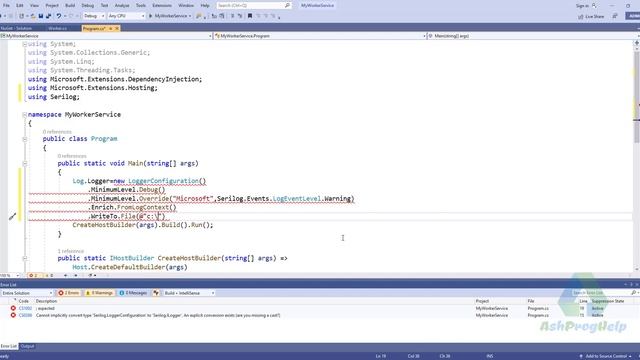This screenshot has height=360, width=640.
Task: Click the Undo arrow icon
Action: pos(59,16)
